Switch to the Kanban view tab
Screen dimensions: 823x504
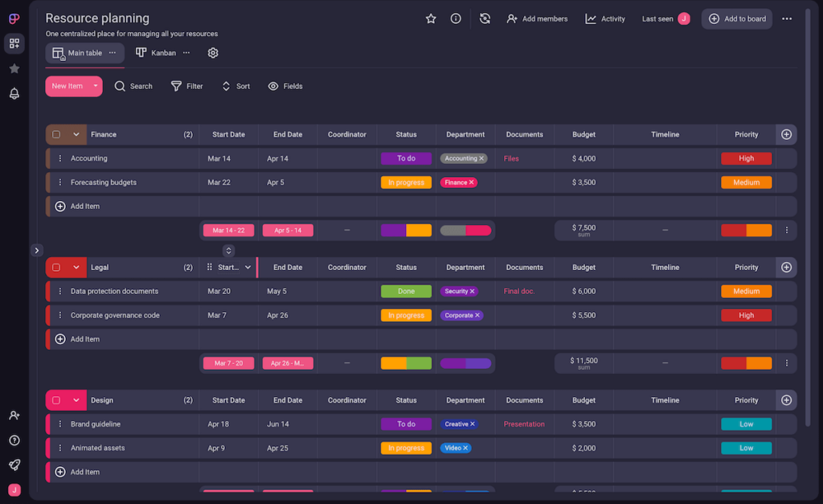click(x=158, y=52)
